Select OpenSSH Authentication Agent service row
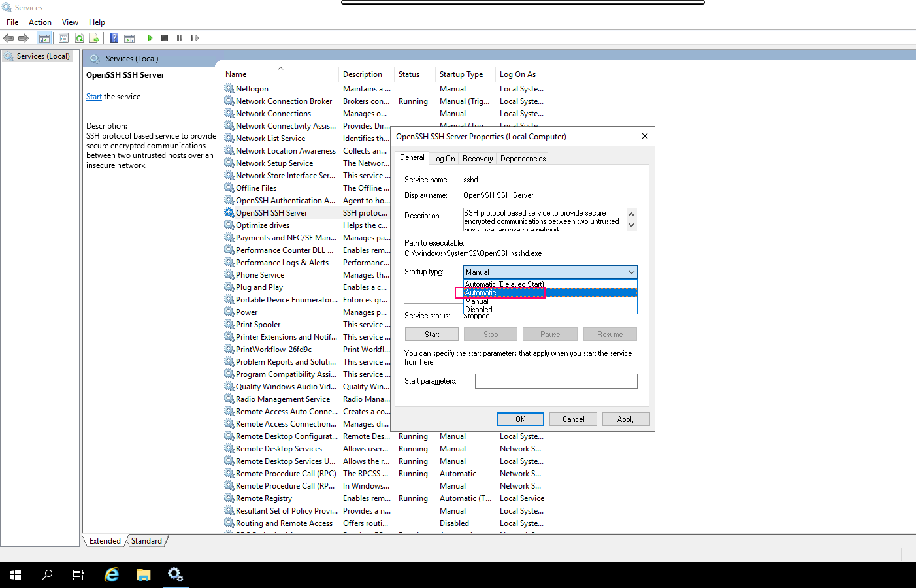This screenshot has height=588, width=916. [x=307, y=200]
